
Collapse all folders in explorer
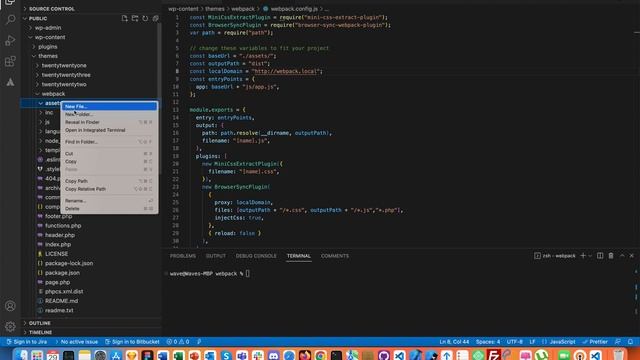pos(156,18)
